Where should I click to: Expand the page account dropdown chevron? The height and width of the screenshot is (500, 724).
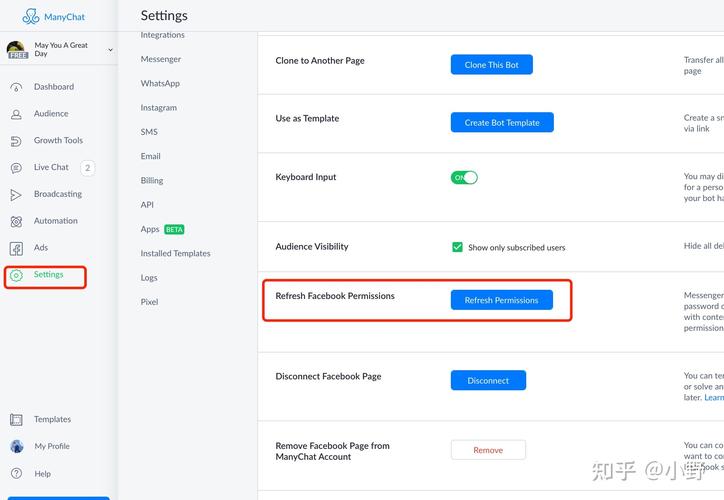pos(110,49)
